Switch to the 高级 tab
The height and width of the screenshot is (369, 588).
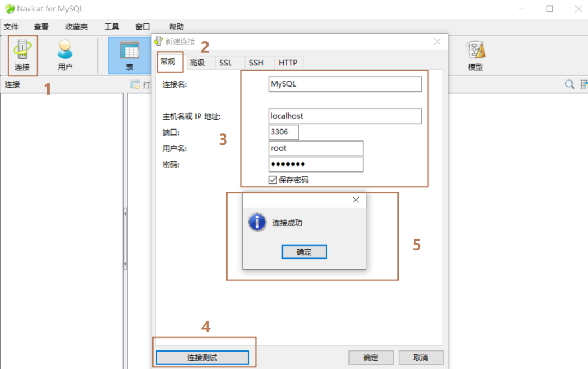click(x=197, y=63)
